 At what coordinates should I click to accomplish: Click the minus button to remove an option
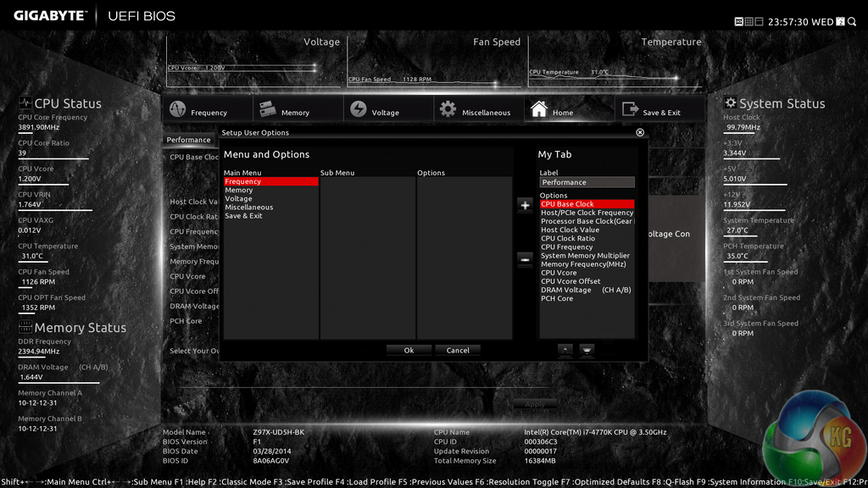tap(525, 259)
